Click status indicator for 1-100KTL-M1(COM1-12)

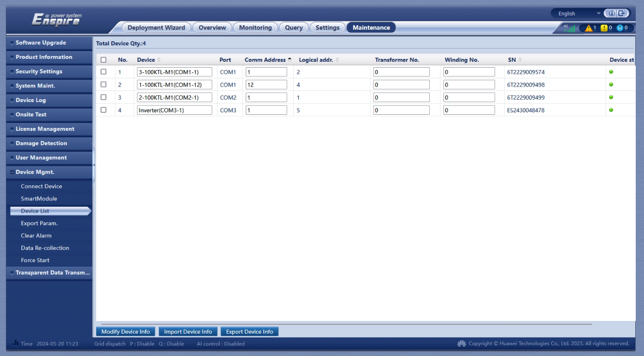[x=611, y=85]
